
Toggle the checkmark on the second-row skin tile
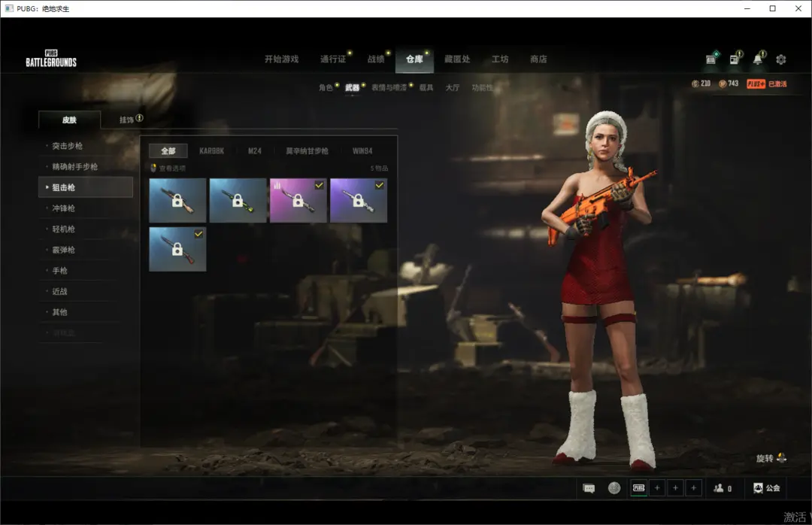[198, 234]
